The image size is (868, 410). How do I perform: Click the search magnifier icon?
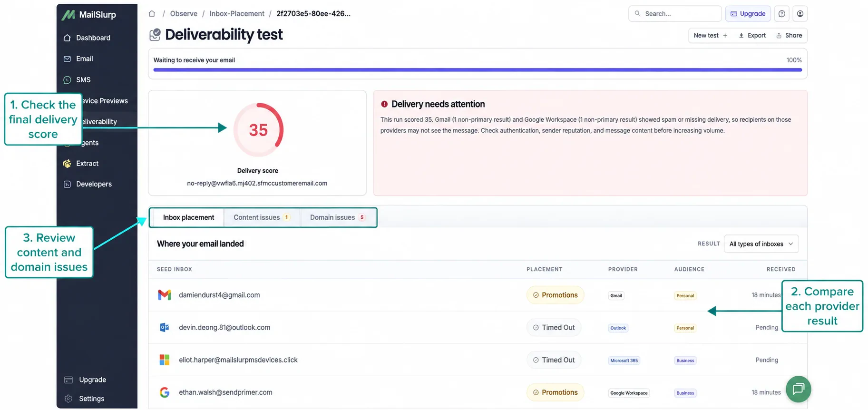[x=637, y=14]
